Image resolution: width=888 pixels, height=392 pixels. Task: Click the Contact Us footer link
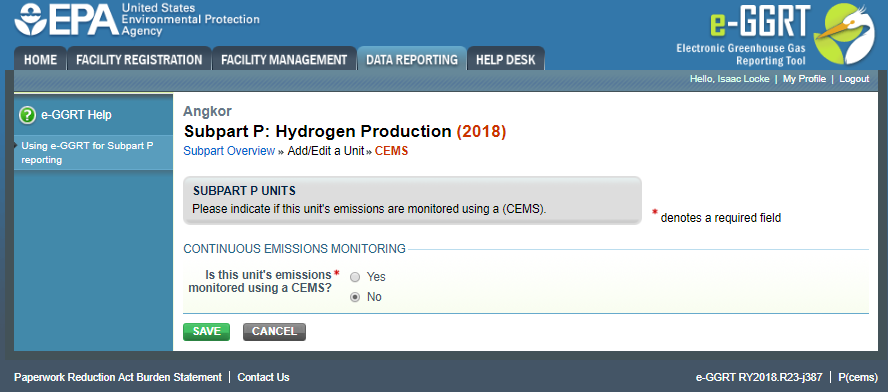263,377
